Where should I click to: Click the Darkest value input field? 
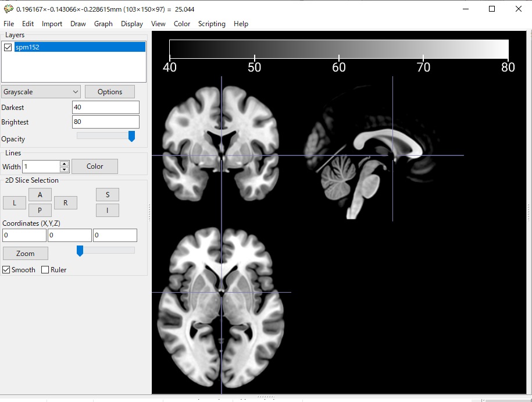point(105,108)
